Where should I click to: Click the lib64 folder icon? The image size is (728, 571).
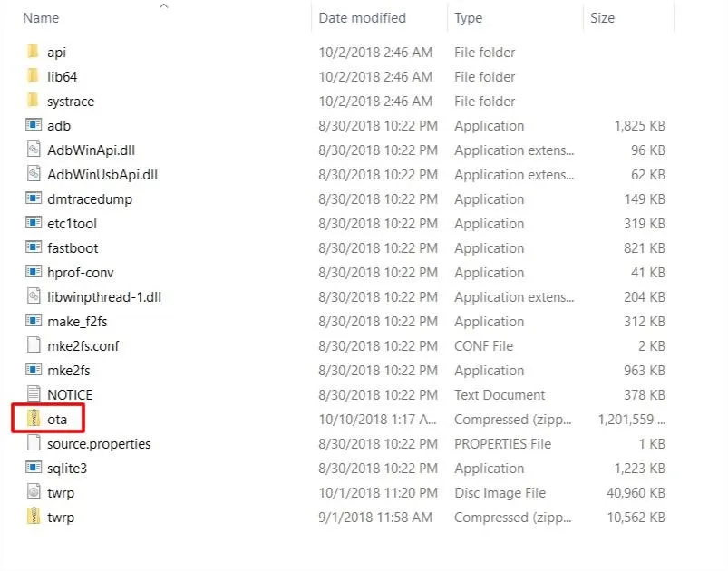[33, 76]
